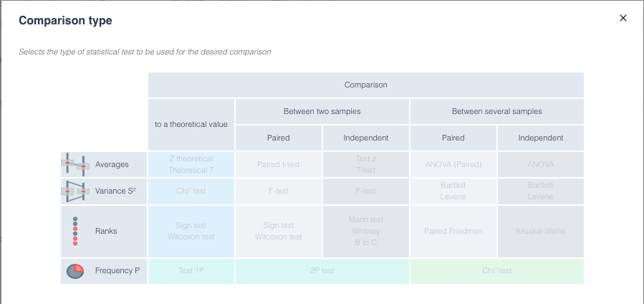
Task: Choose the Paired Friedman test
Action: 453,232
